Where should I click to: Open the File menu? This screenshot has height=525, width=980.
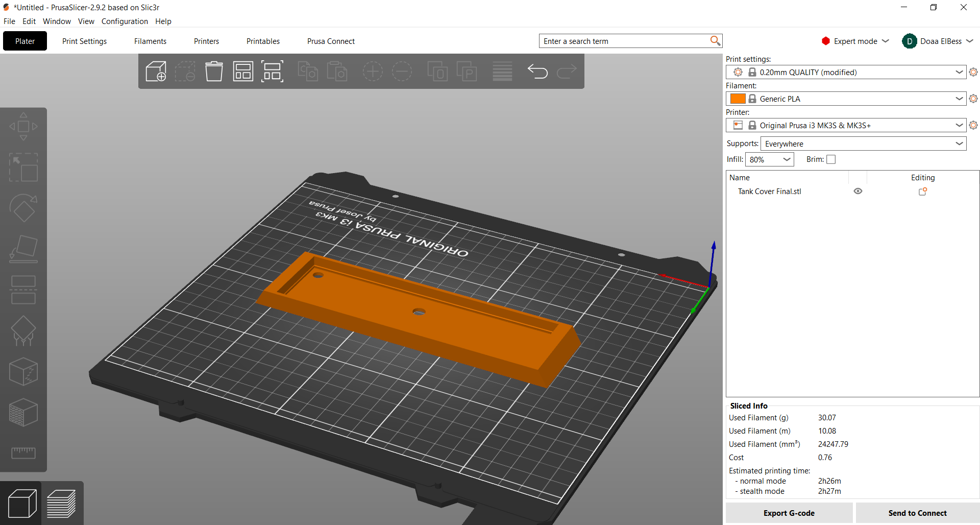9,21
